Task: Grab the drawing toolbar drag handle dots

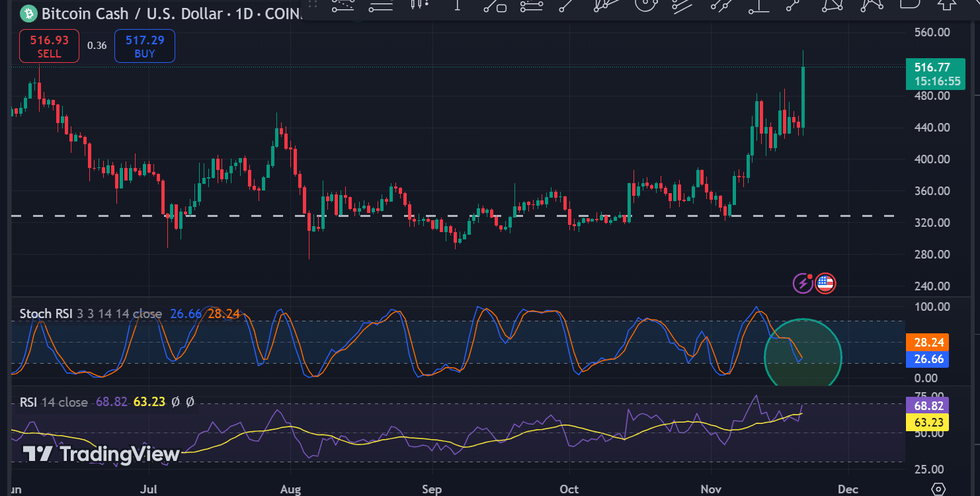Action: (x=313, y=4)
